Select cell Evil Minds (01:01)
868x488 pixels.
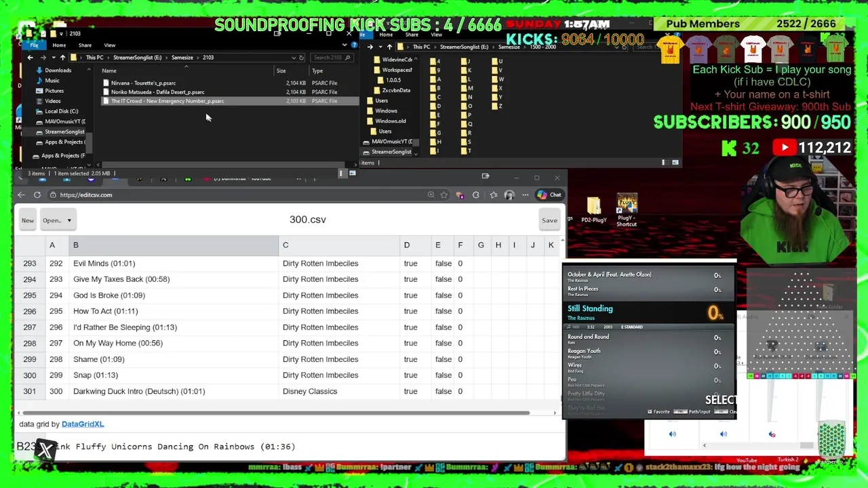(174, 264)
